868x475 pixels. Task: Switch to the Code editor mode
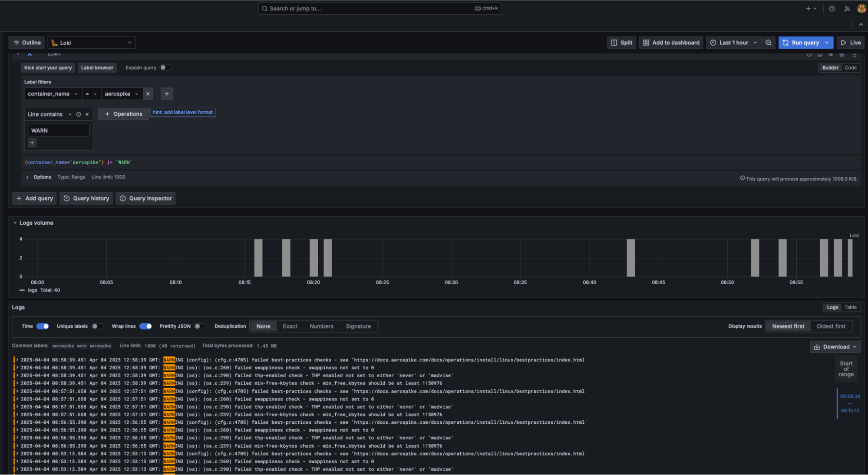tap(850, 68)
